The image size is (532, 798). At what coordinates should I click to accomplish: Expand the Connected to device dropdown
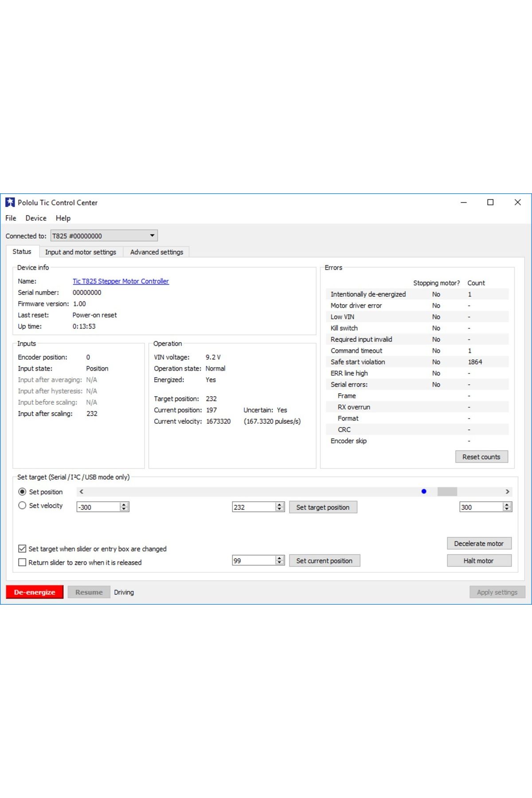[104, 236]
